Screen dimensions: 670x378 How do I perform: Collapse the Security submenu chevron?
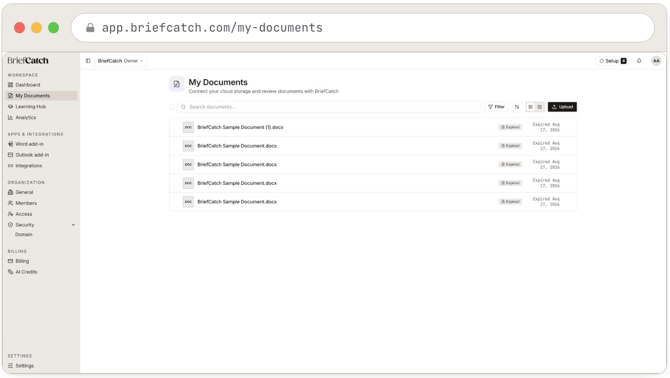[73, 225]
